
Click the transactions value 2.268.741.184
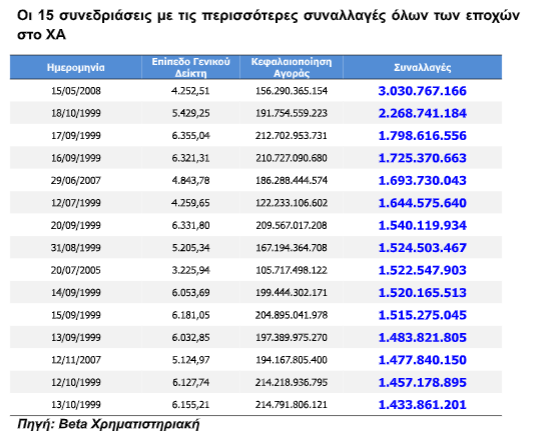422,113
